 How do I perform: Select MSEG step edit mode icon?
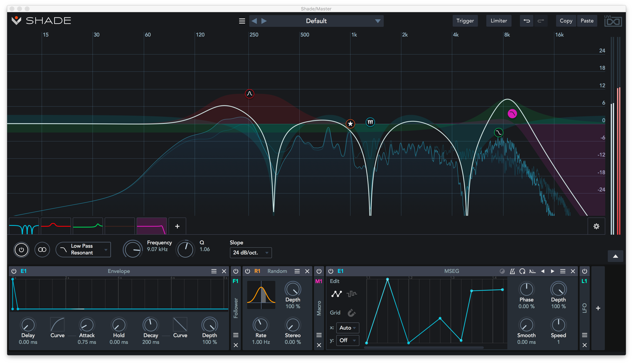pyautogui.click(x=352, y=294)
